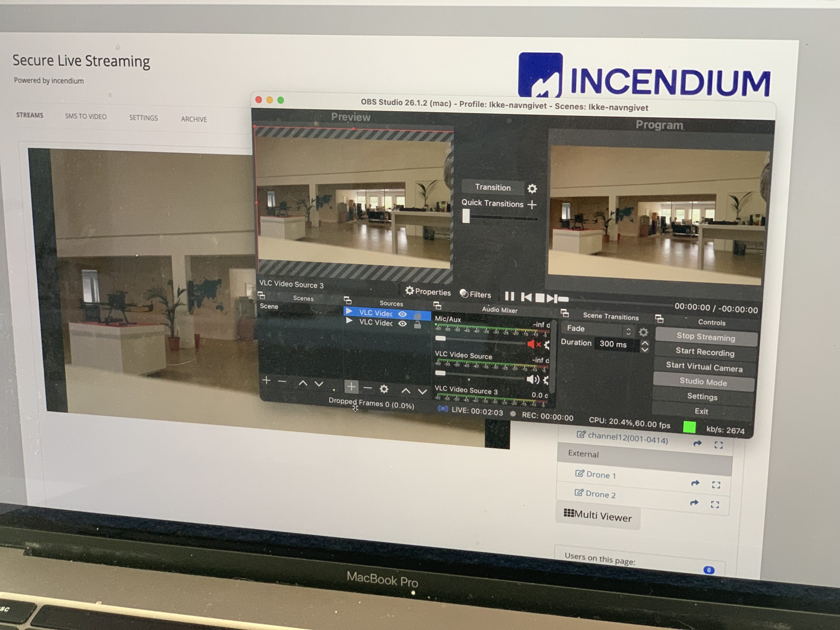The width and height of the screenshot is (840, 630).
Task: Pop out the Controls dock panel
Action: [x=659, y=319]
